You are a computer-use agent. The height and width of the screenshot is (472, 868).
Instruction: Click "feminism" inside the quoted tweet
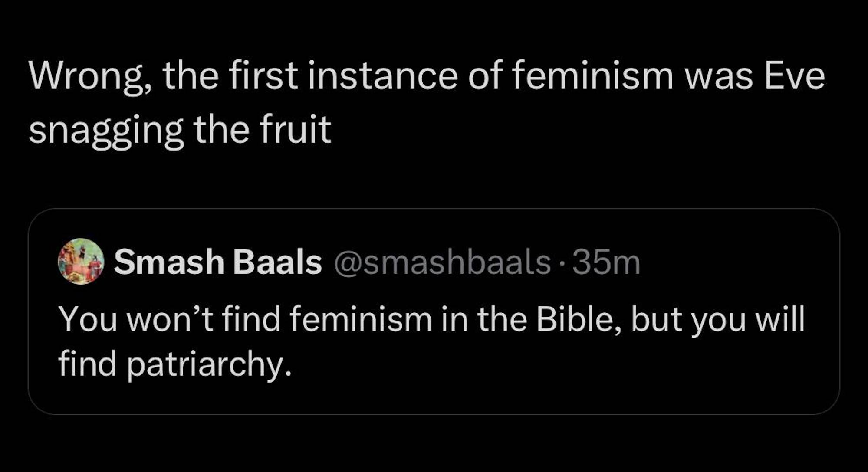[361, 319]
